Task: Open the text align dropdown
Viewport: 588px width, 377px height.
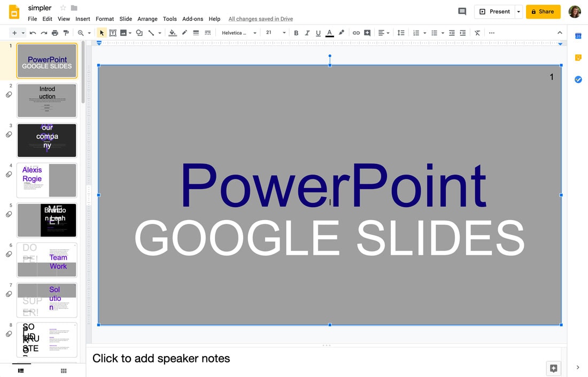Action: point(383,33)
